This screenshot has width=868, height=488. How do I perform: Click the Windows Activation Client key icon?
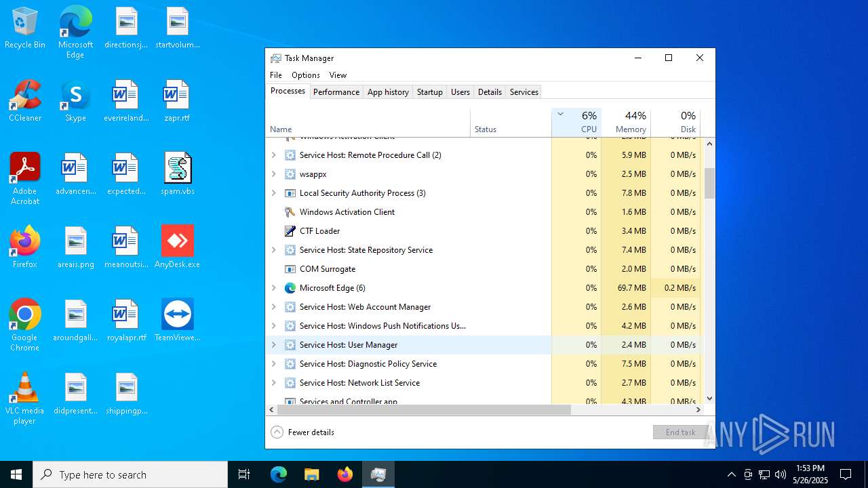coord(290,212)
